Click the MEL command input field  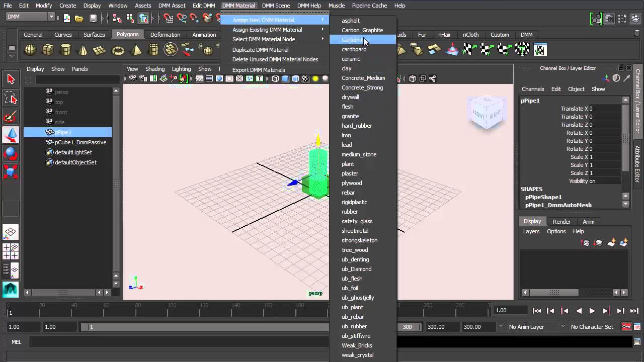tap(179, 342)
